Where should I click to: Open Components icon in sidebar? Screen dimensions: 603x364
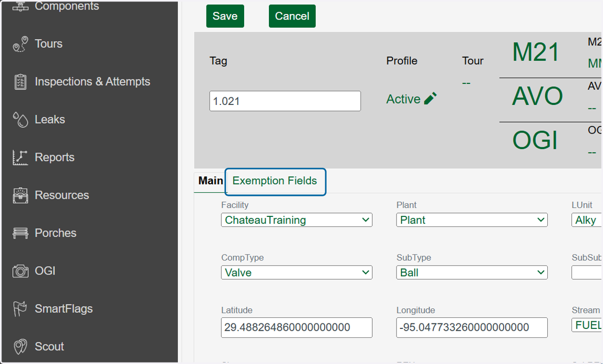tap(20, 7)
